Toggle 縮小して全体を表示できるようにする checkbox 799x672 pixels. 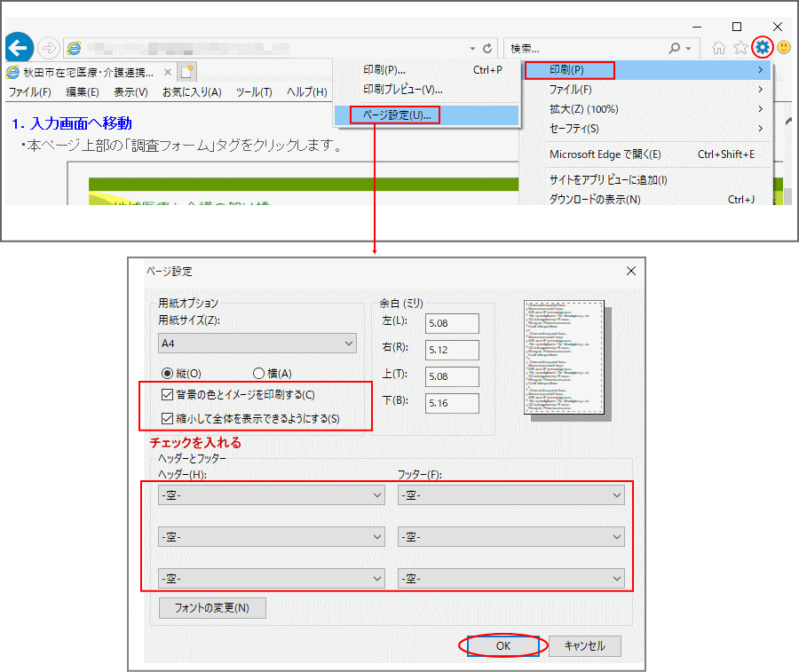pos(168,418)
